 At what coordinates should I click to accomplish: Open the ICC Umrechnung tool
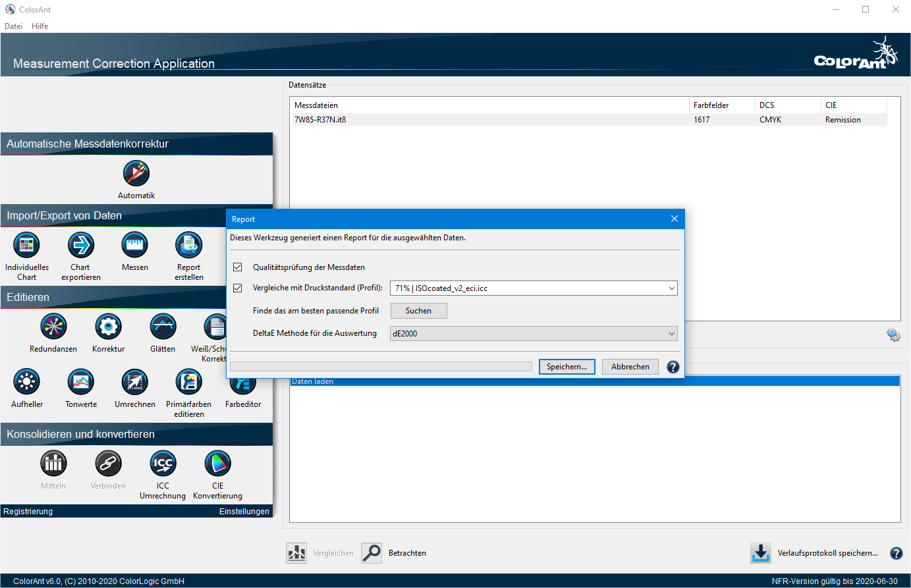tap(163, 464)
